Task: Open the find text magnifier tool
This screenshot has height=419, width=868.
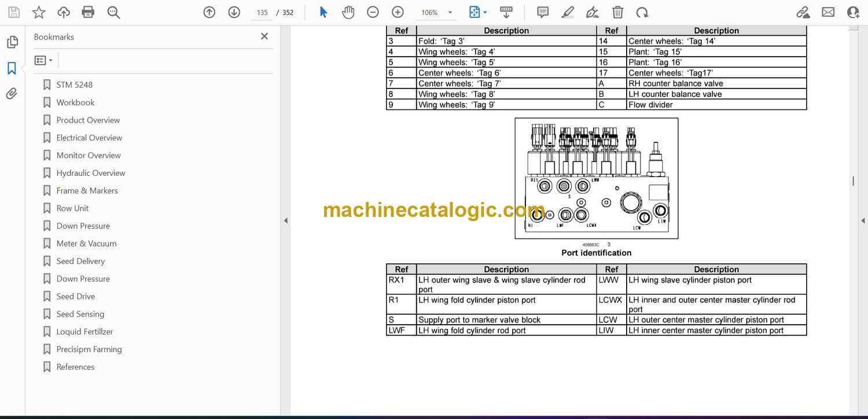Action: point(113,12)
